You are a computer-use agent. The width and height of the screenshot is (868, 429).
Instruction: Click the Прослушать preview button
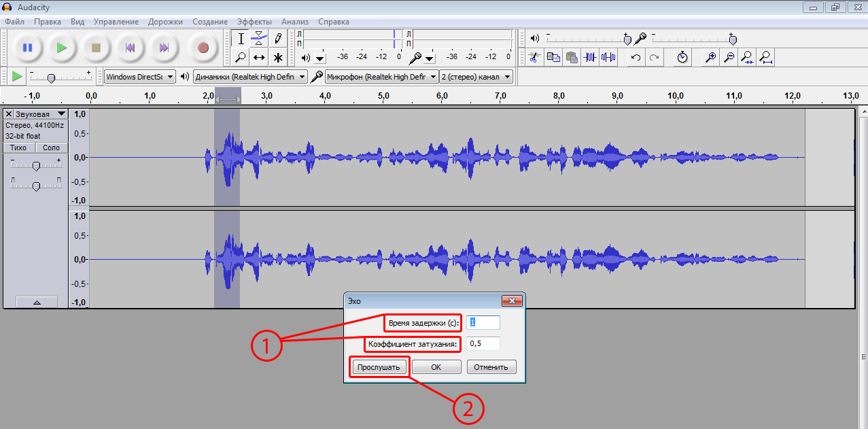point(380,367)
